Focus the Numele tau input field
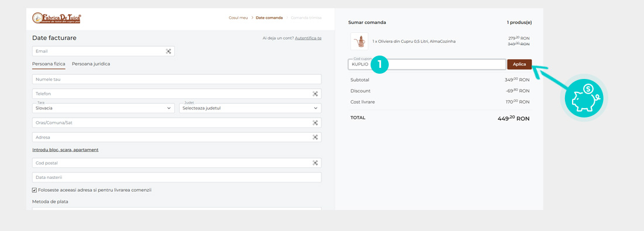 coord(177,79)
